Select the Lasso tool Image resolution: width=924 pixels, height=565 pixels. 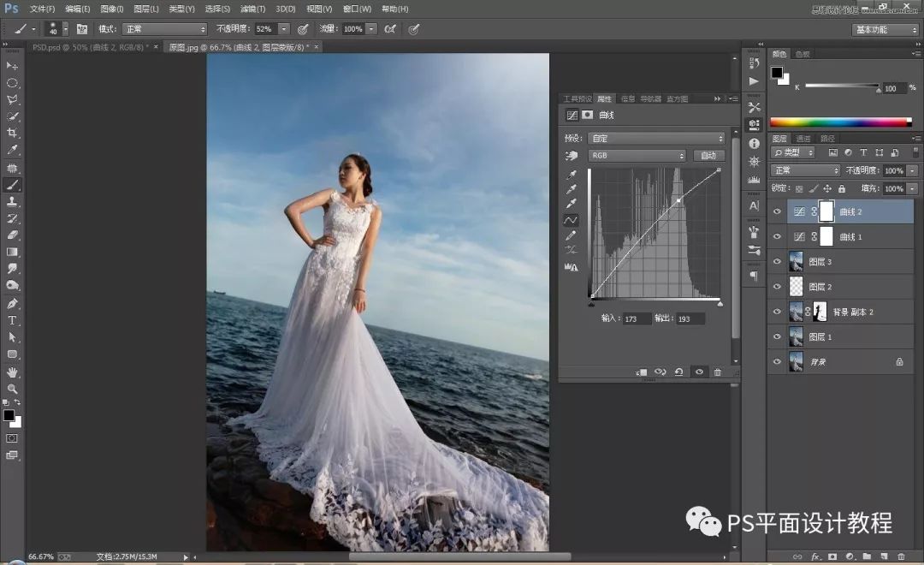13,99
